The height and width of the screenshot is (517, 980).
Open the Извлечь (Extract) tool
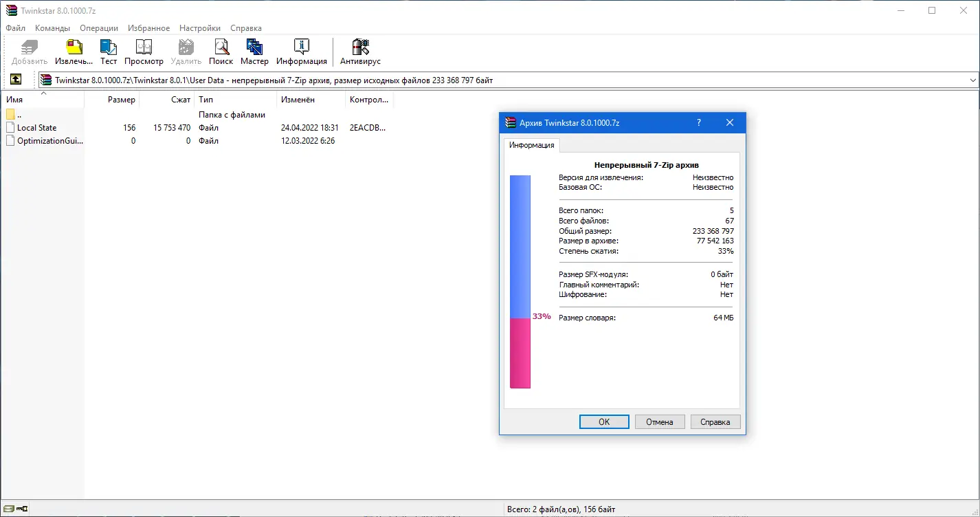(73, 50)
